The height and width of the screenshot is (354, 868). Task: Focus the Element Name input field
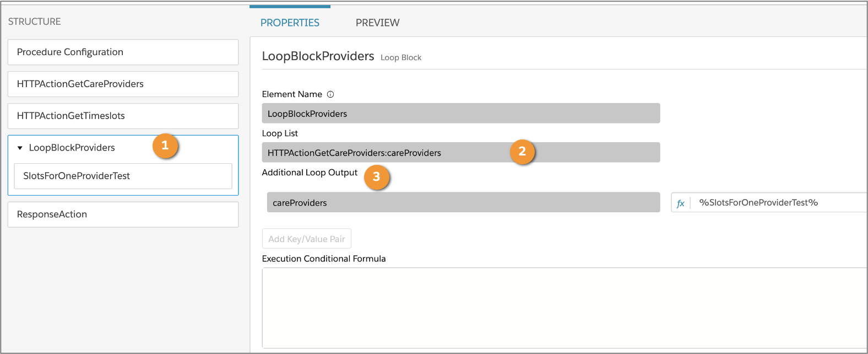(x=461, y=114)
